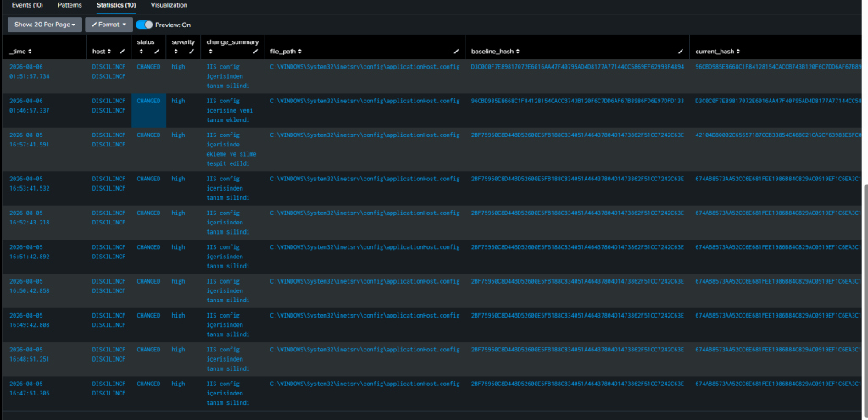Click the timestamp 2026-08-05 16:50:42.858
Screen dimensions: 868x420
tap(30, 286)
